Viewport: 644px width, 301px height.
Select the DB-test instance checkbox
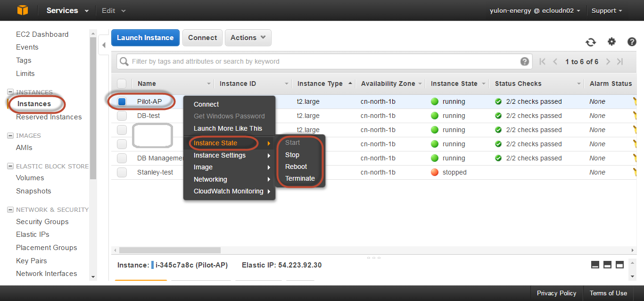tap(122, 116)
